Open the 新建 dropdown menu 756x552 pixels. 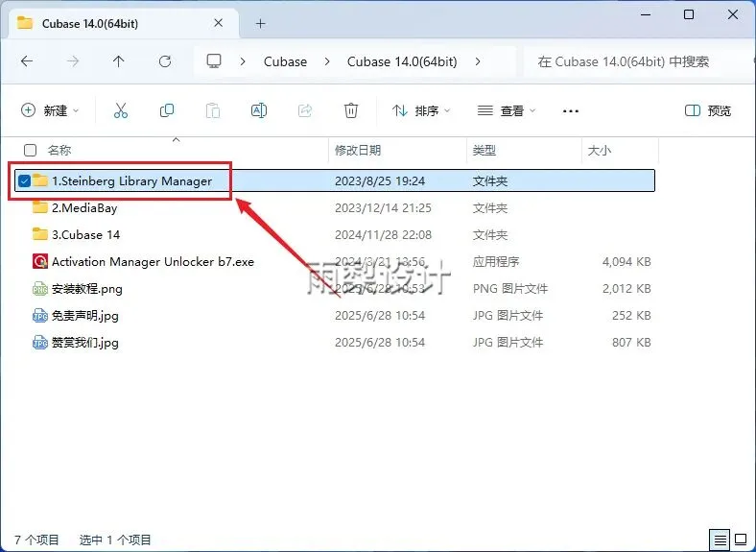[x=50, y=111]
